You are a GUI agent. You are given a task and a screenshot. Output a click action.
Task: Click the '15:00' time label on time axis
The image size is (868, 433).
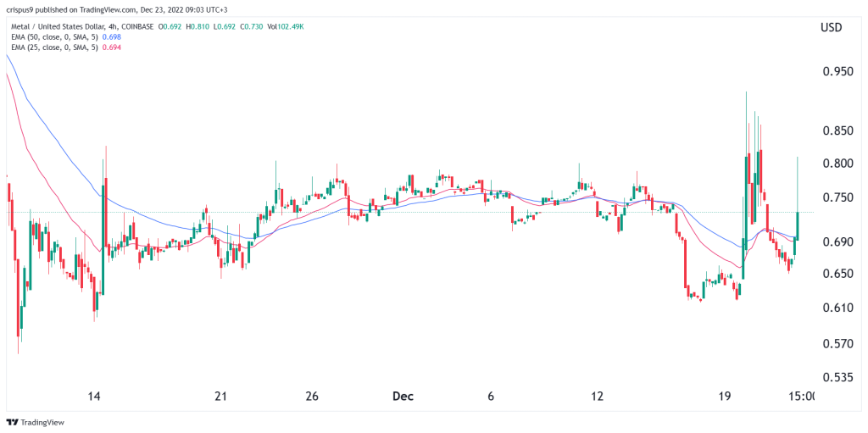pyautogui.click(x=801, y=397)
